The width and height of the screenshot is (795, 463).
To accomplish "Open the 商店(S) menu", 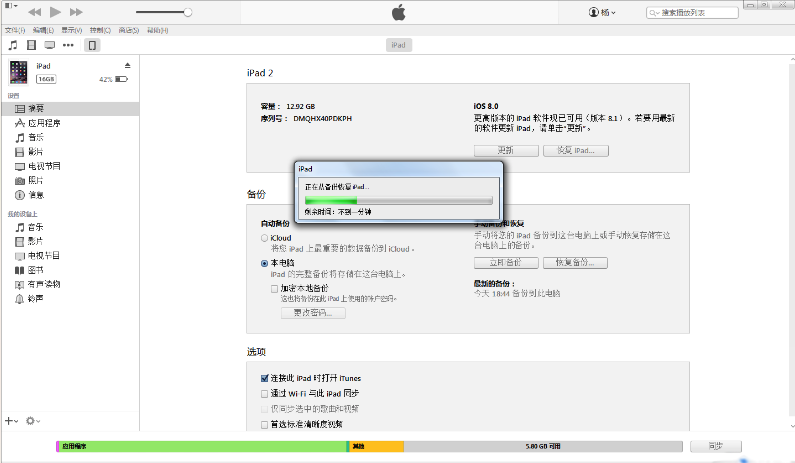I will [x=129, y=30].
